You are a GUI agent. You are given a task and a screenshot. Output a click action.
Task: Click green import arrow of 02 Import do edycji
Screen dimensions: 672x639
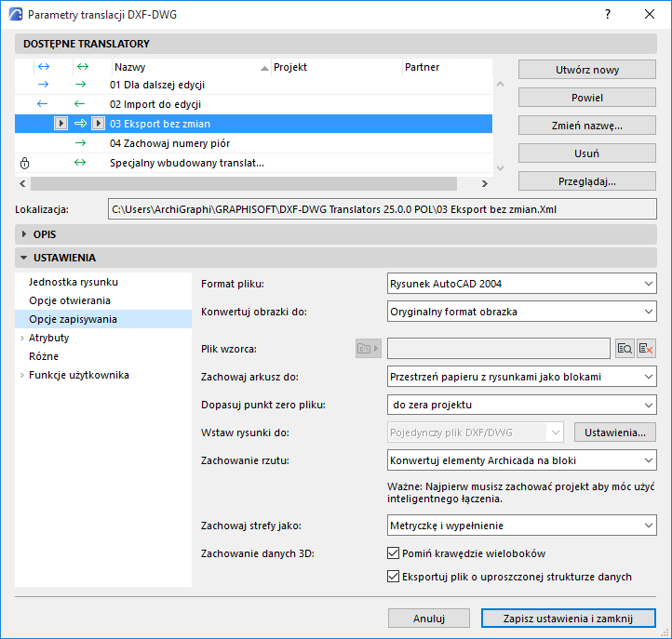tap(80, 104)
